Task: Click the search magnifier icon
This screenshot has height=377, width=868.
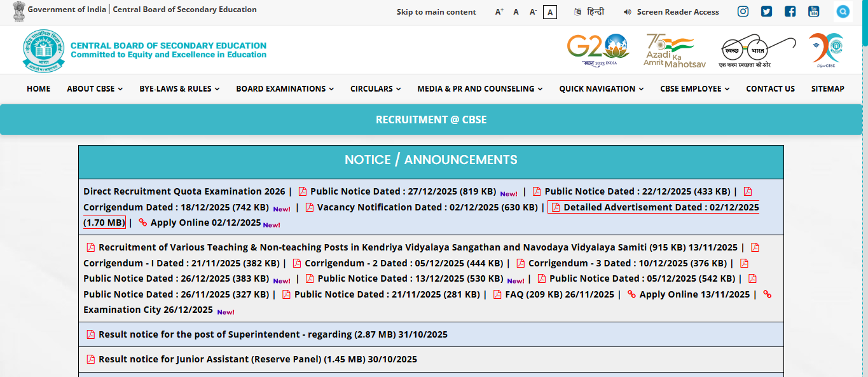Action: tap(843, 11)
